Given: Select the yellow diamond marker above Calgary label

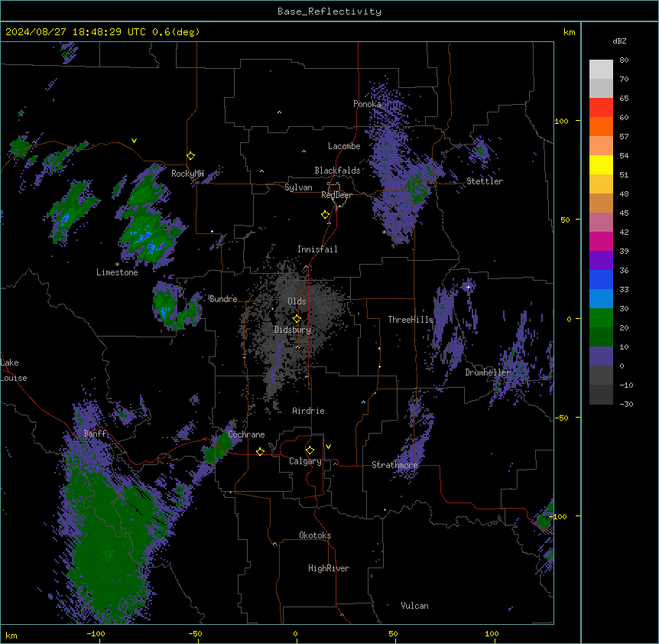Looking at the screenshot, I should 310,450.
